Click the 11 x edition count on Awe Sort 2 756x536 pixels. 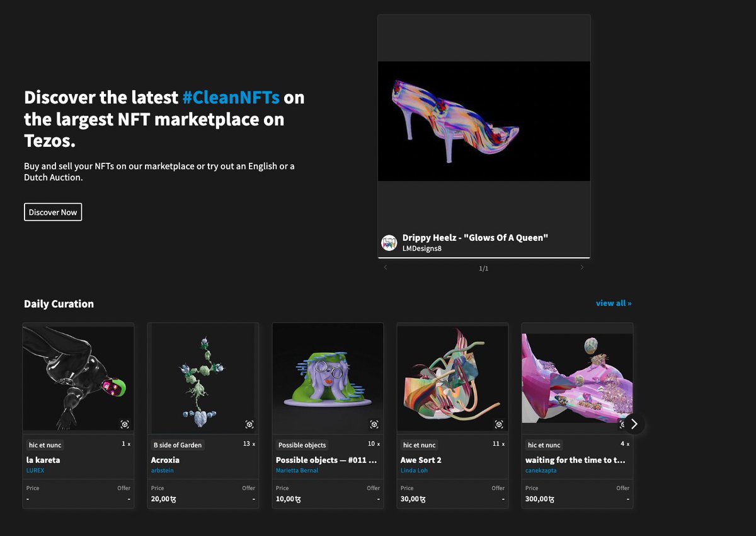click(499, 444)
